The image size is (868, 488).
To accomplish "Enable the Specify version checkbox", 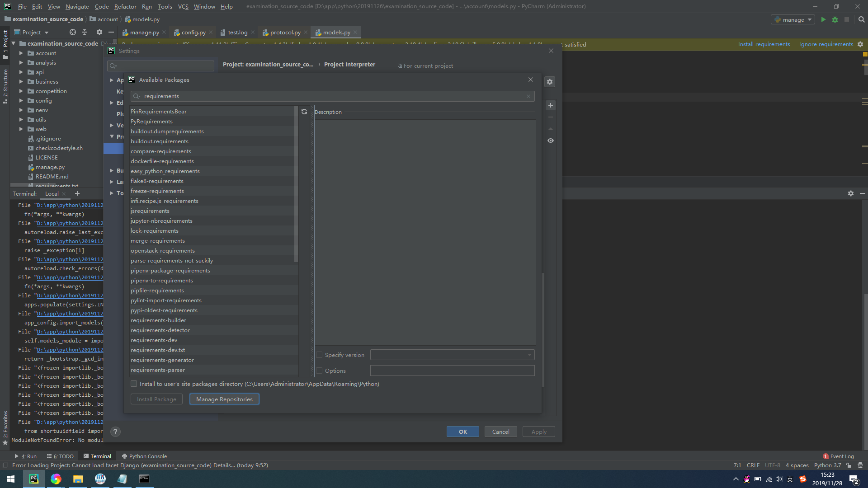I will (x=319, y=355).
